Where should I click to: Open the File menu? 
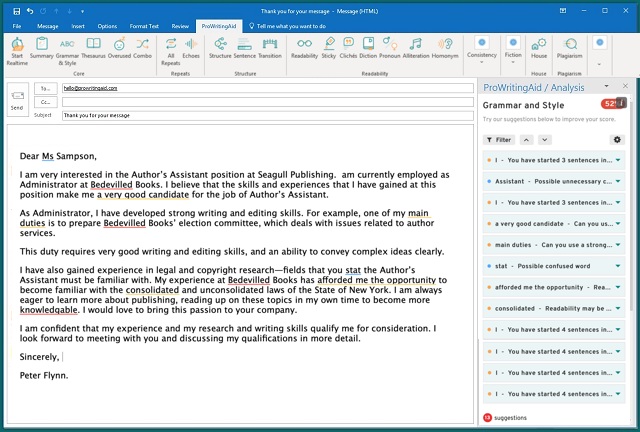pyautogui.click(x=17, y=26)
